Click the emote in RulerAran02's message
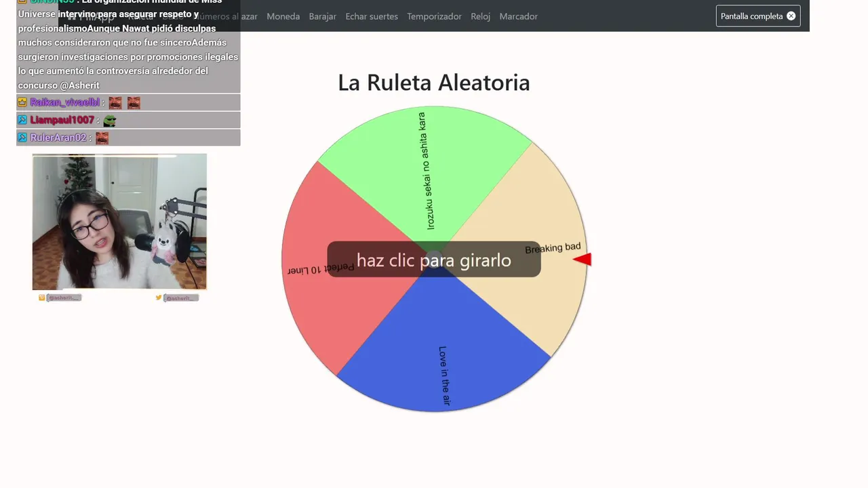The image size is (868, 488). click(102, 138)
